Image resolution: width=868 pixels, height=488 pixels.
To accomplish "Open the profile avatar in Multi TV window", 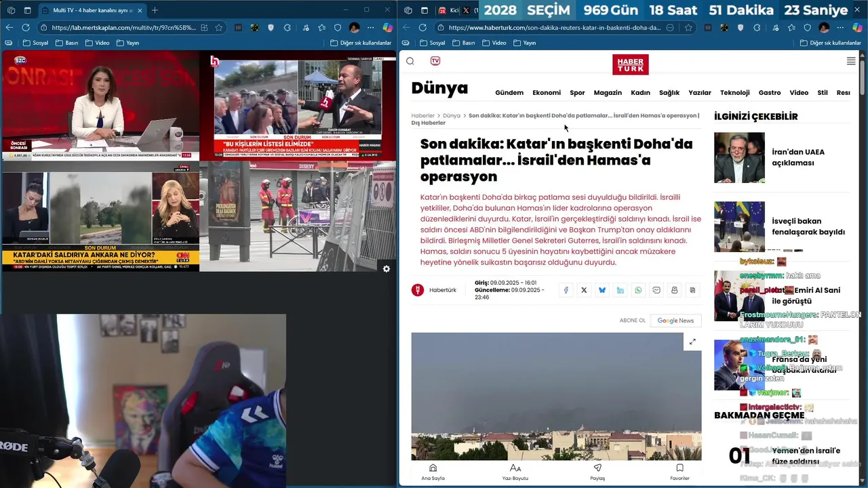I will tap(354, 28).
